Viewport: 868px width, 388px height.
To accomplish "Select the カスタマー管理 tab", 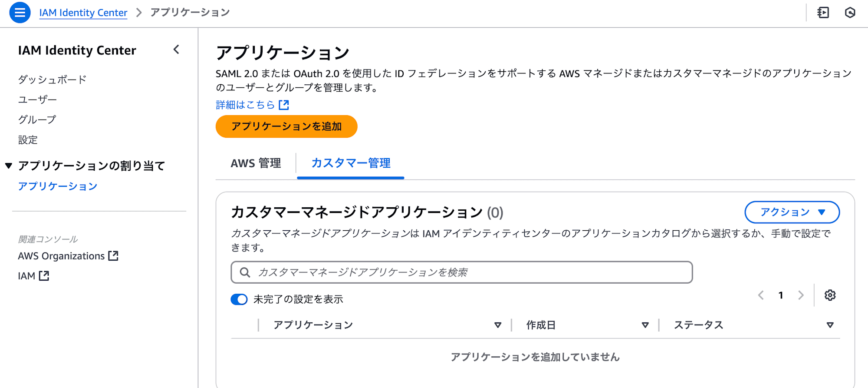I will click(x=351, y=163).
